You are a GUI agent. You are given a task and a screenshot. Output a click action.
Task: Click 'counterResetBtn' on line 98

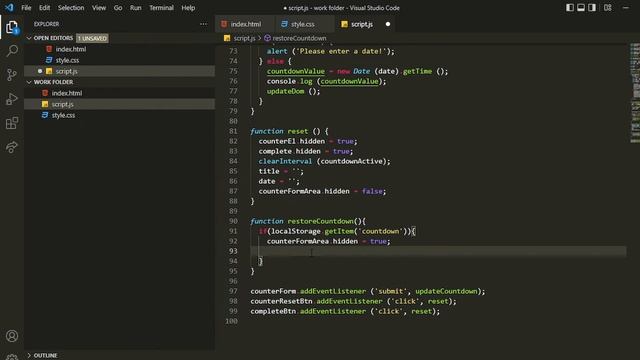point(281,301)
